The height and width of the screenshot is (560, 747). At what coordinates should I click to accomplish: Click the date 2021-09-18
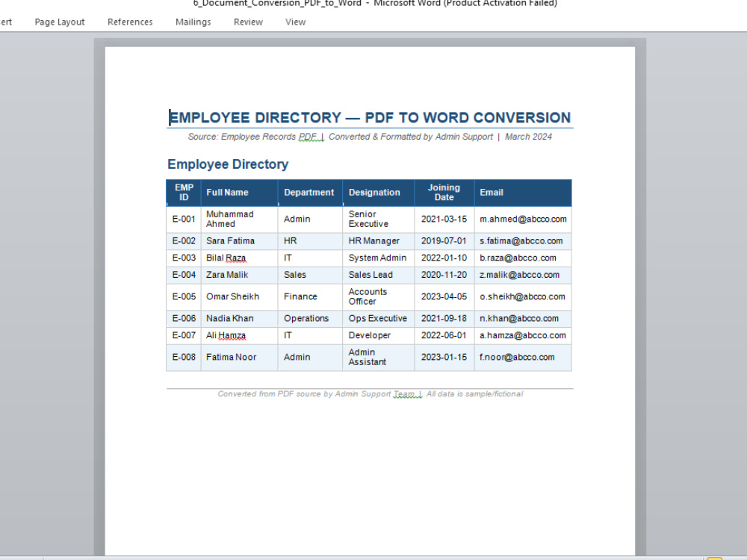click(444, 319)
